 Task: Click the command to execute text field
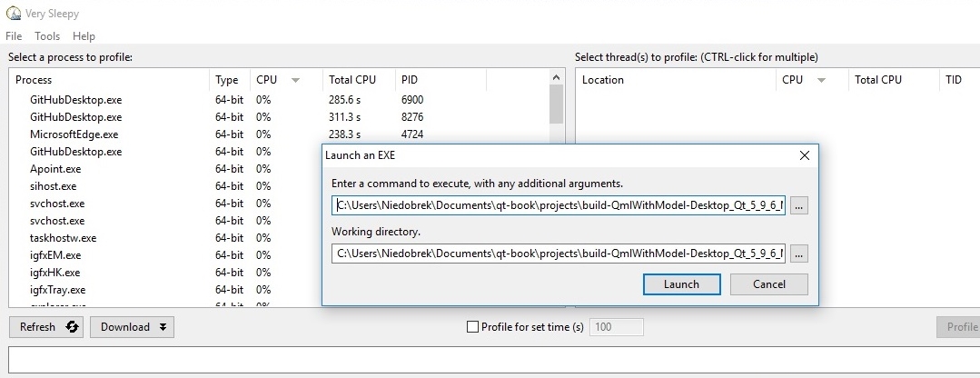tap(559, 206)
